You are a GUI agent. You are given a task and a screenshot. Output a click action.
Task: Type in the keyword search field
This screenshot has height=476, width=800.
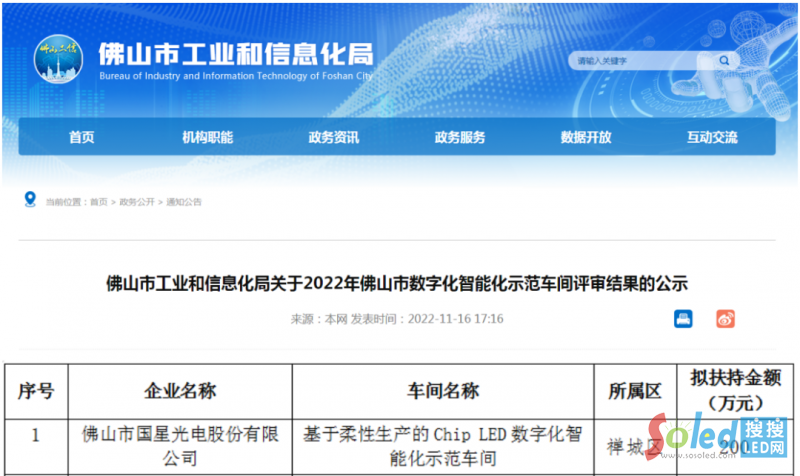pos(640,61)
